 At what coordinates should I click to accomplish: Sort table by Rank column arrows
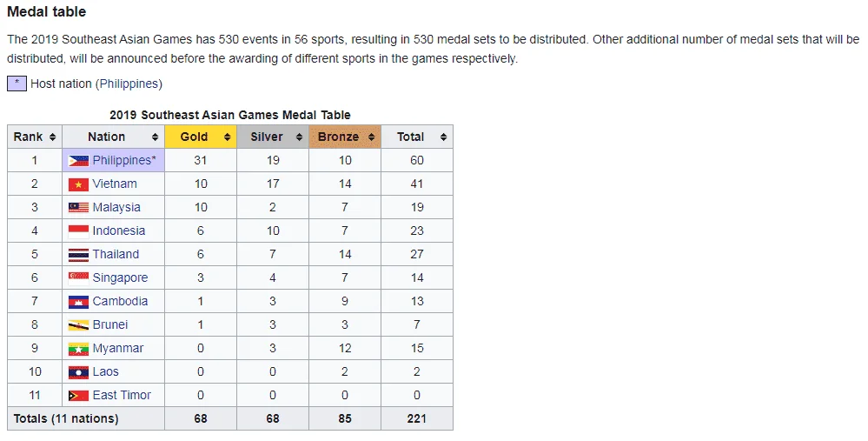pos(53,137)
